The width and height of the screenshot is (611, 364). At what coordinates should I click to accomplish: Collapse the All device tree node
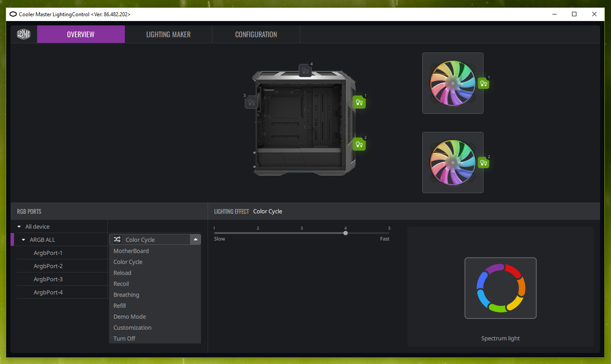(19, 226)
